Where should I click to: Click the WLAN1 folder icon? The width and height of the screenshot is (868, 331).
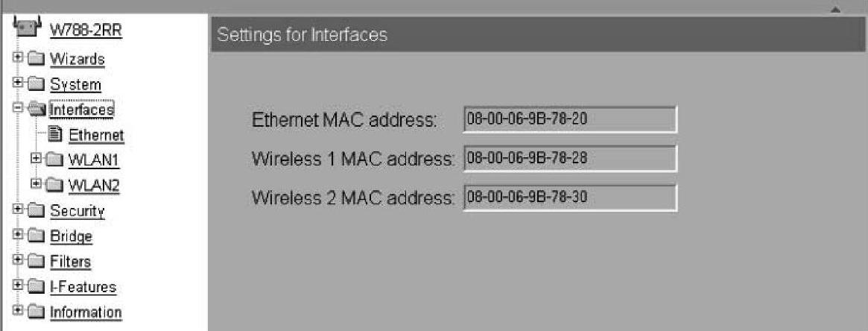[55, 160]
